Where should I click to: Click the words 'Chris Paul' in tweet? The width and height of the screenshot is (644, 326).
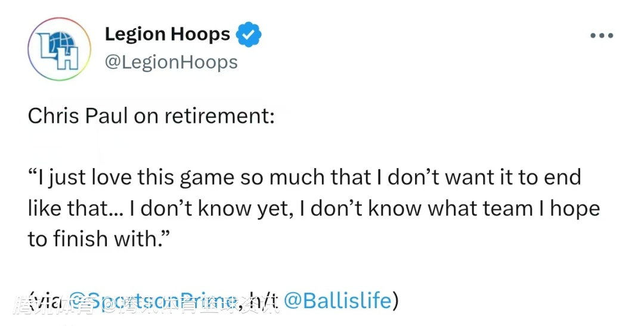(78, 116)
